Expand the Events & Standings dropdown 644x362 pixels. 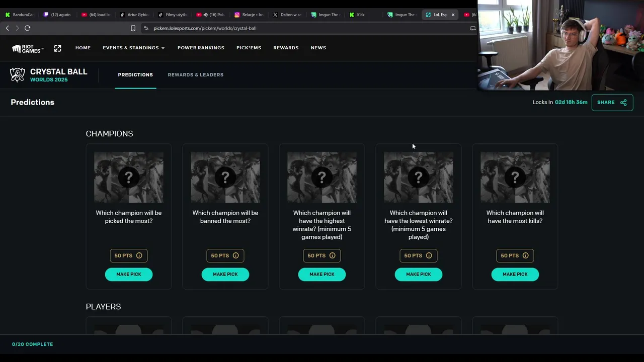pyautogui.click(x=134, y=48)
